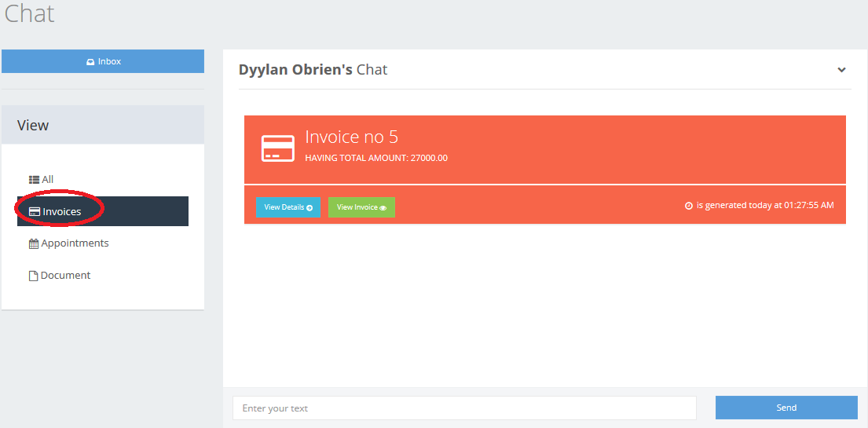Send the chat message
868x428 pixels.
pyautogui.click(x=786, y=408)
